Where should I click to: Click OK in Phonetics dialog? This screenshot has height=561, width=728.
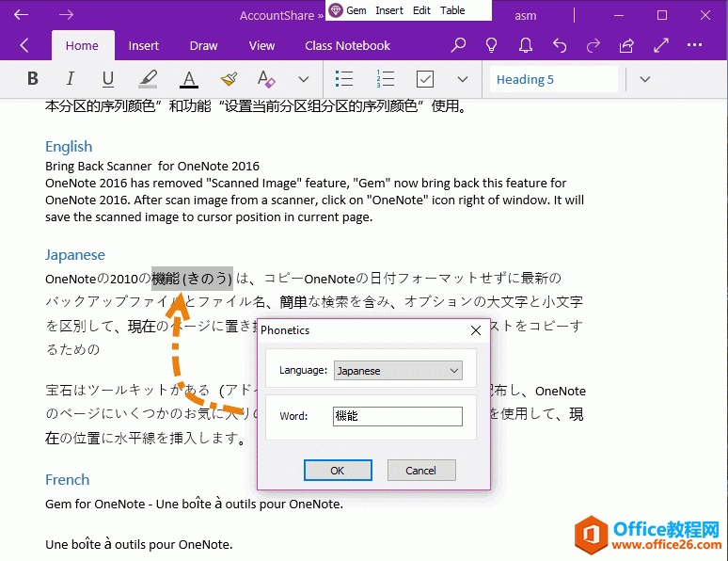point(337,471)
